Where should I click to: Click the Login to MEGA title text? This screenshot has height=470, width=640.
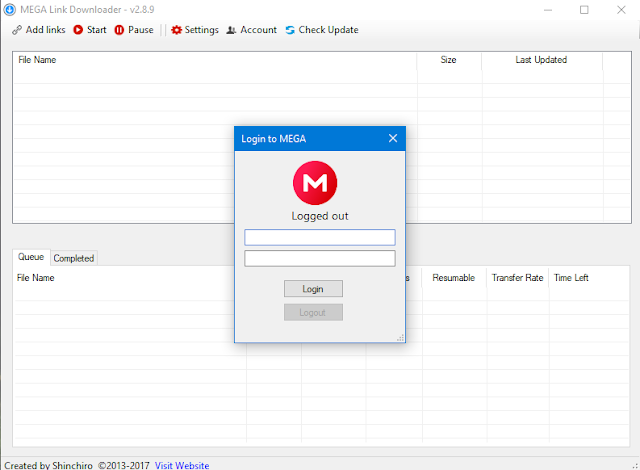point(273,139)
